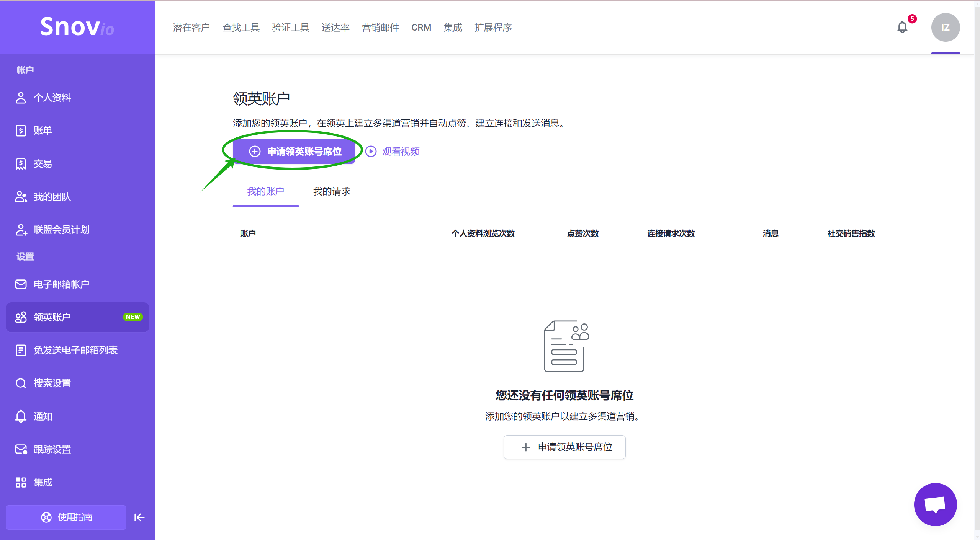Open 查找工具 menu
Screen dimensions: 980x540
pos(241,28)
